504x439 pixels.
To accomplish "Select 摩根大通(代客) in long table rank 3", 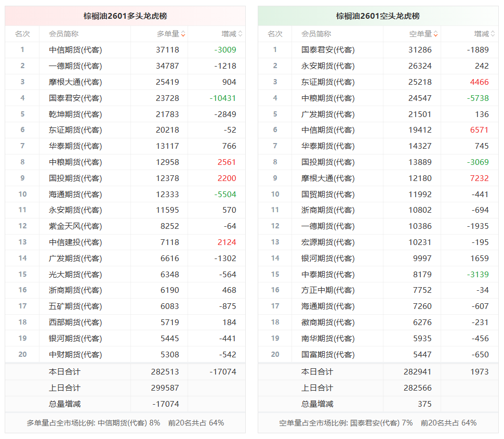I will 75,82.
